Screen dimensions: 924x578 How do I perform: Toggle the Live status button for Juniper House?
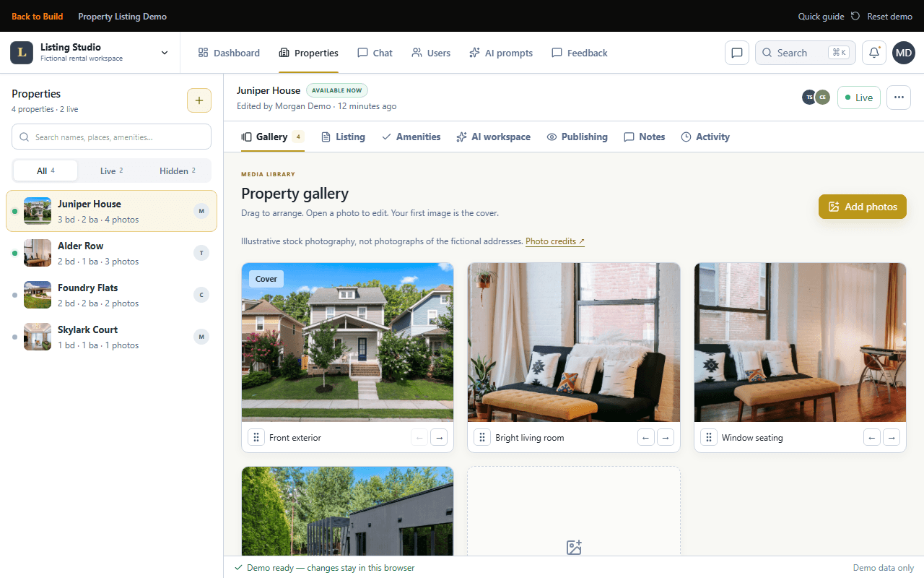pos(859,98)
